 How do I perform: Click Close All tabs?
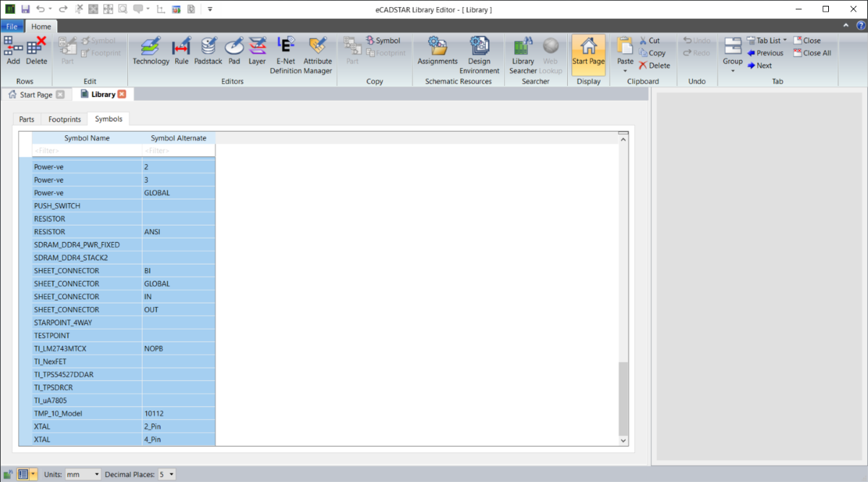click(x=812, y=53)
